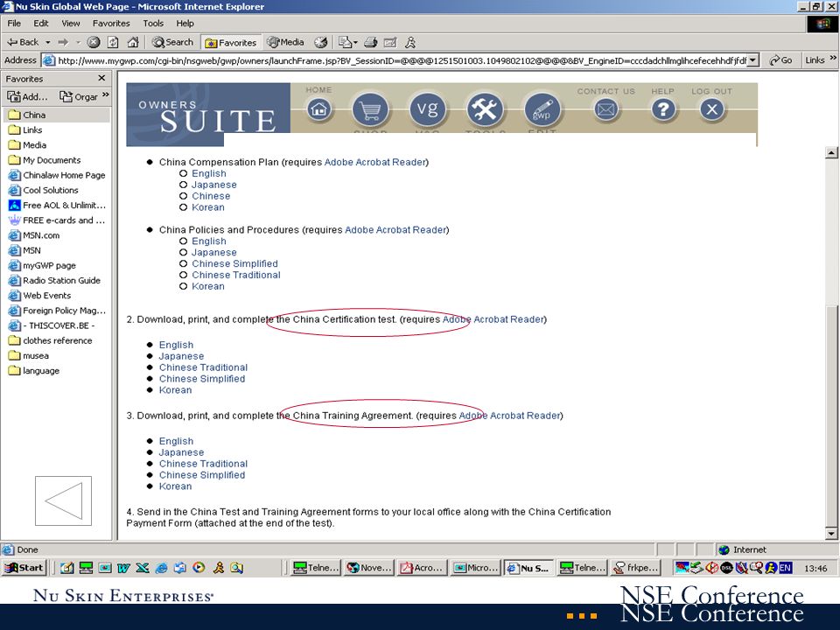Click the Log Out X icon
The image size is (840, 630).
(x=712, y=109)
